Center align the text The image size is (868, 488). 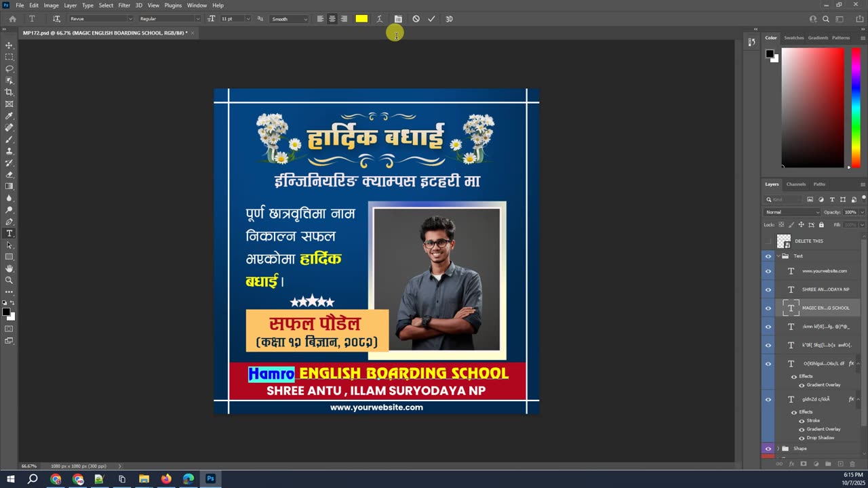332,19
